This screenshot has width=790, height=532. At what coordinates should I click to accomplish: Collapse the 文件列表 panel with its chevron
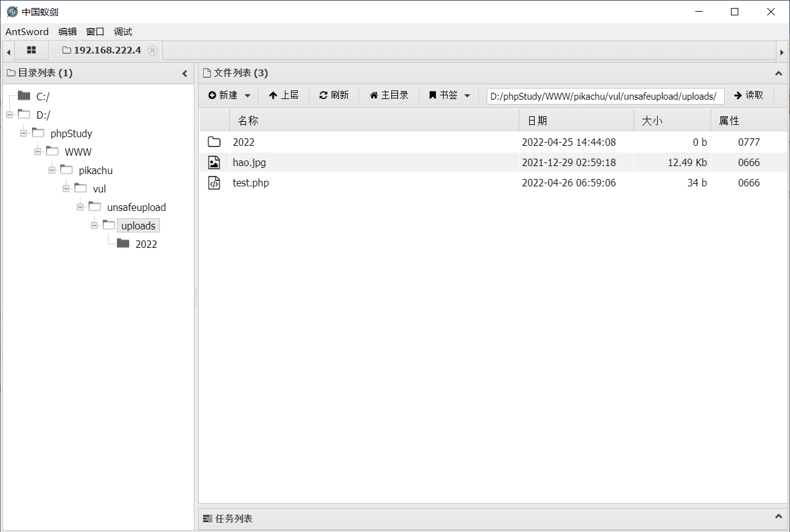point(778,73)
